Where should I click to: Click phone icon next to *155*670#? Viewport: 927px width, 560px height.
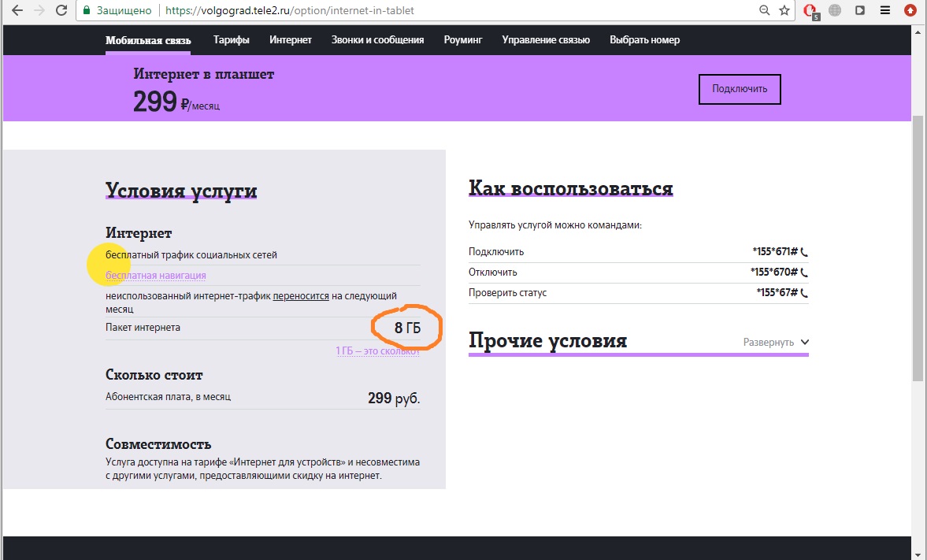804,273
